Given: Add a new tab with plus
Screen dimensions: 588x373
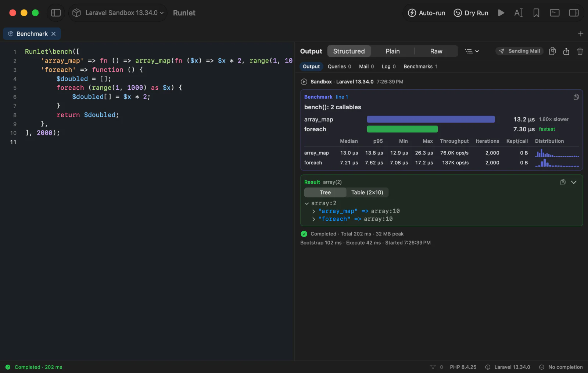Looking at the screenshot, I should tap(581, 34).
